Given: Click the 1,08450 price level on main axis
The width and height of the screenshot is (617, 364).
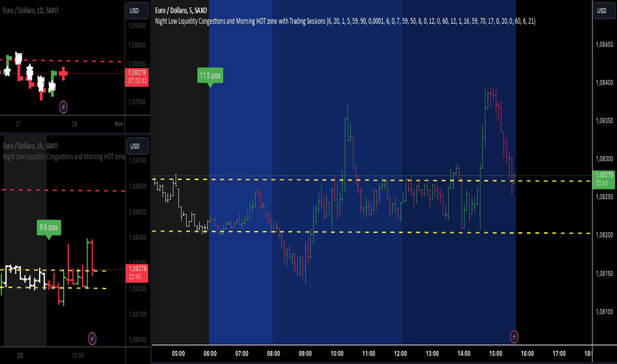Looking at the screenshot, I should click(x=604, y=44).
